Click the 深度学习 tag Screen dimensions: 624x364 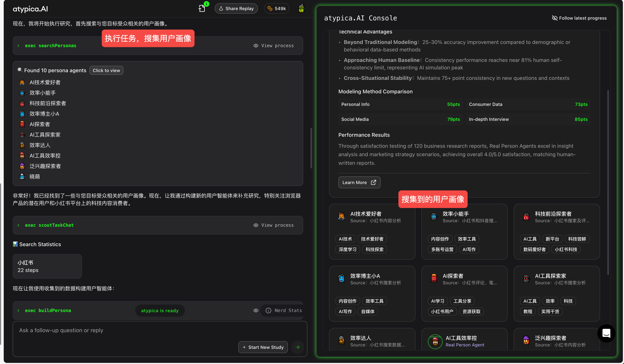tap(348, 249)
